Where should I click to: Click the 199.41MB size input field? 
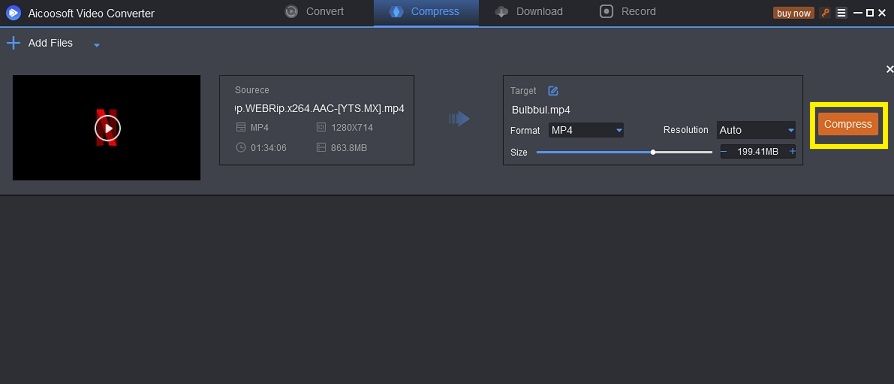tap(758, 152)
